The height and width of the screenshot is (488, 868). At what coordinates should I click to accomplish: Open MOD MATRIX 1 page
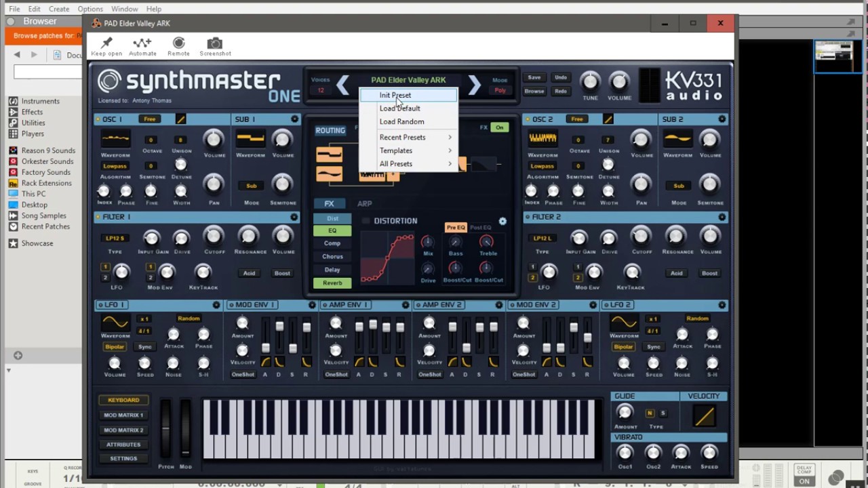click(x=123, y=415)
